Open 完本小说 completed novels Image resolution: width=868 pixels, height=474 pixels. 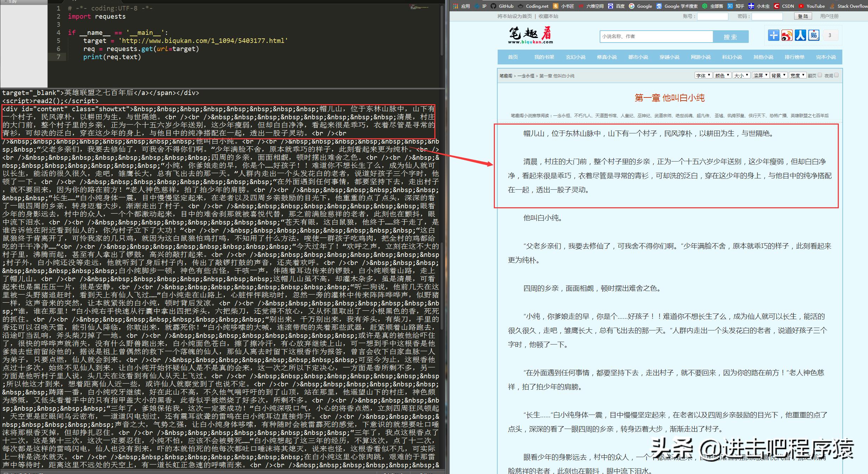pyautogui.click(x=826, y=57)
